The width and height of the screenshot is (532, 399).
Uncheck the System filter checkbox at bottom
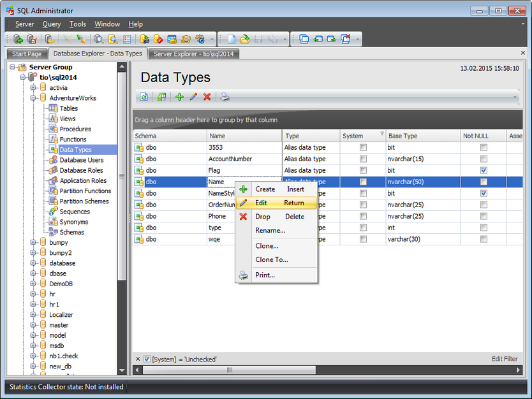[x=147, y=359]
